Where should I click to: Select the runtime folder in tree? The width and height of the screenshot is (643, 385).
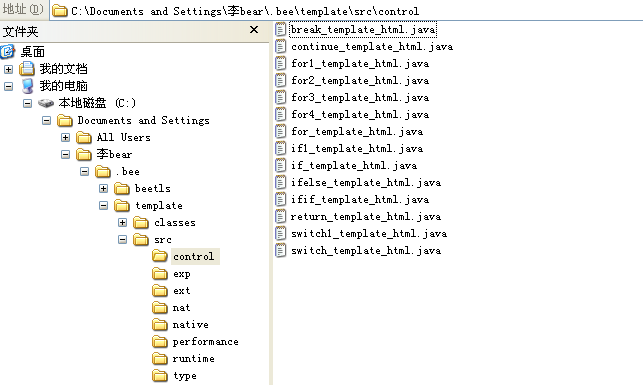click(194, 359)
